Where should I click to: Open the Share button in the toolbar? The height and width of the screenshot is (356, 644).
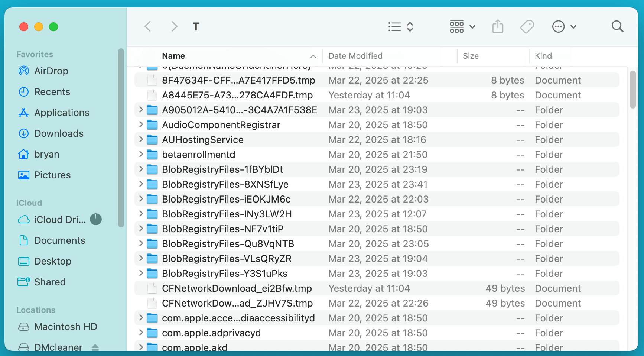click(498, 26)
